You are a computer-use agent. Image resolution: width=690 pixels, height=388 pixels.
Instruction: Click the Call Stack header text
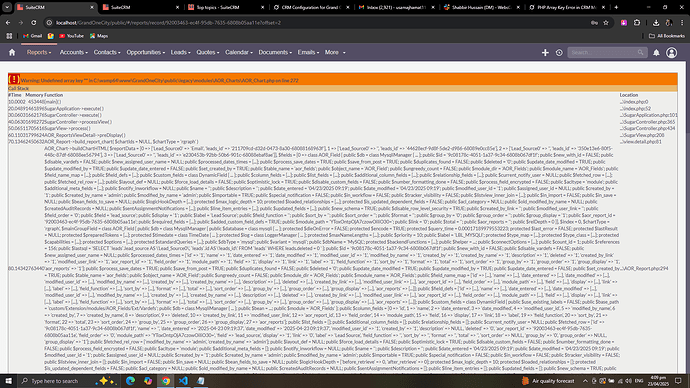tap(18, 88)
